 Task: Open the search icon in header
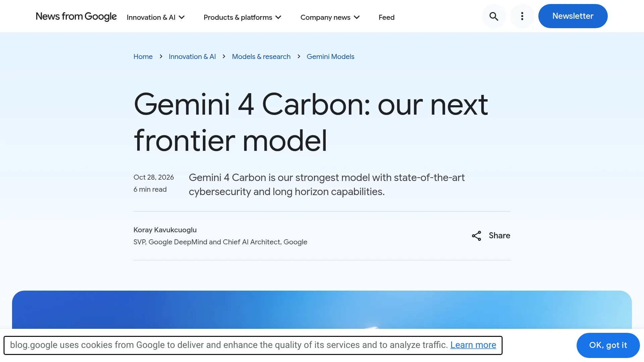coord(494,16)
